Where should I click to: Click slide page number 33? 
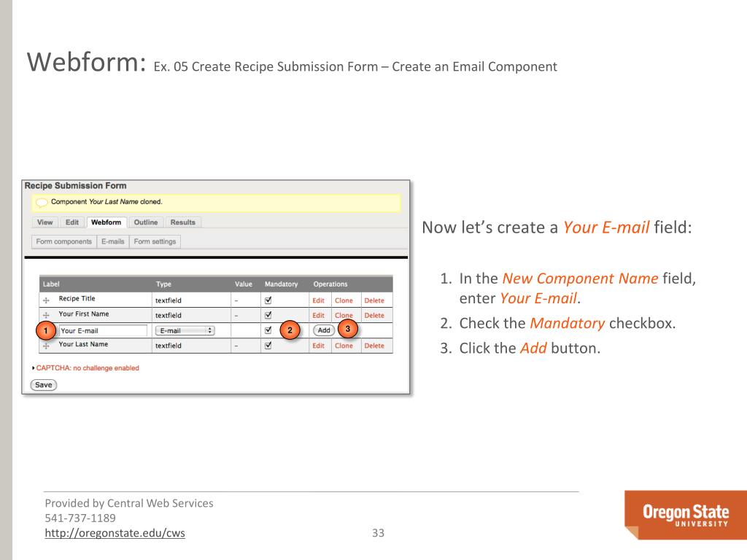[x=379, y=533]
